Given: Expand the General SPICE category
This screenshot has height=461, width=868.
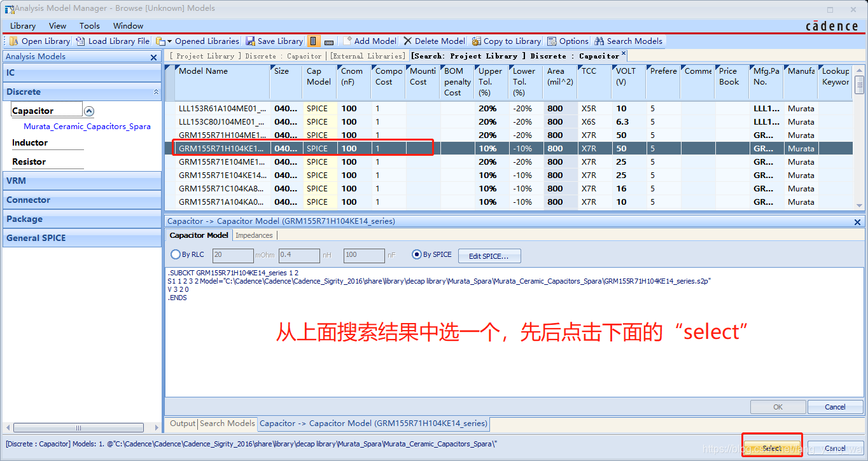Looking at the screenshot, I should [x=81, y=238].
